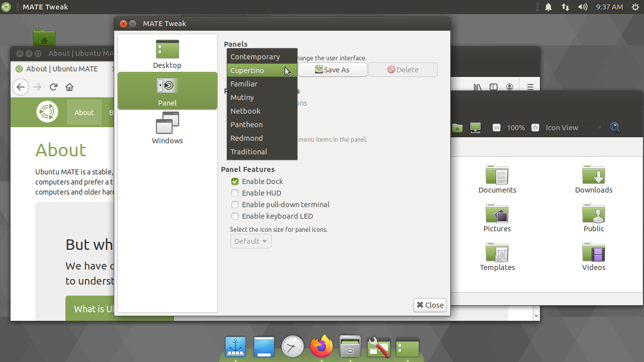Select Mutiny layout option
Image resolution: width=644 pixels, height=362 pixels.
point(262,98)
